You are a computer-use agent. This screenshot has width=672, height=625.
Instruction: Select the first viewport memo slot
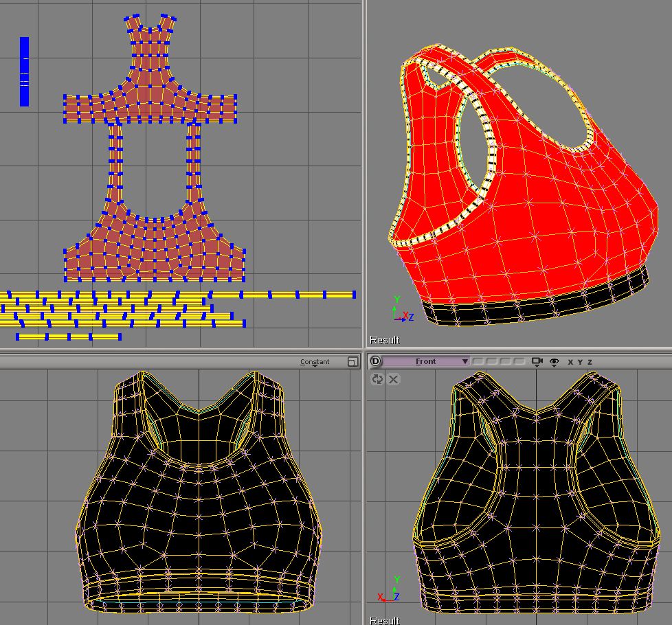pos(478,361)
